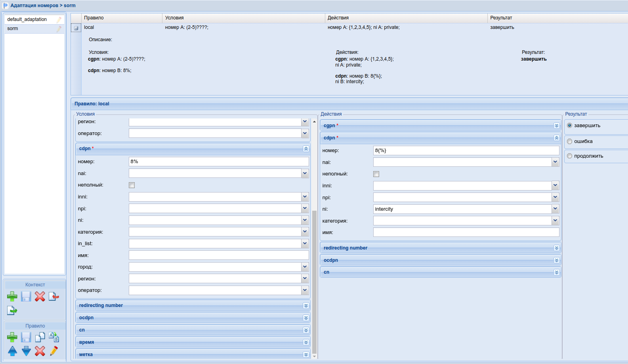Expand the 'время' conditions section
This screenshot has height=364, width=628.
click(306, 342)
